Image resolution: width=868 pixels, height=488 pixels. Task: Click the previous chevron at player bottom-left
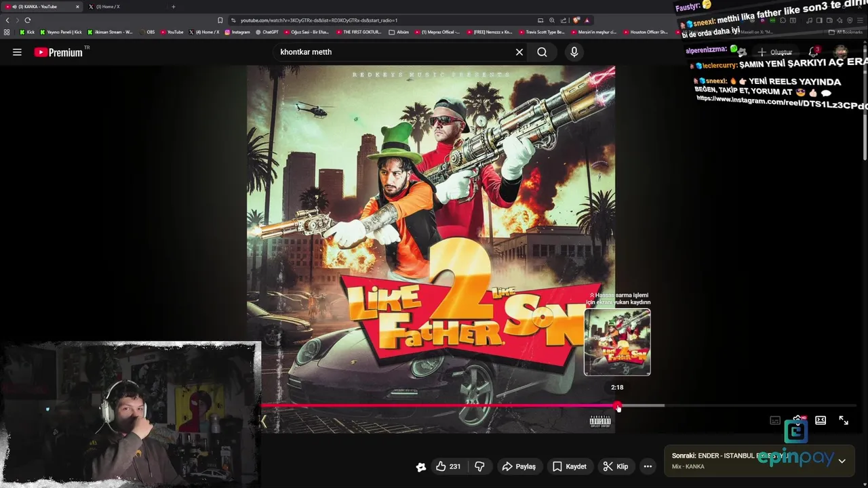[x=264, y=421]
